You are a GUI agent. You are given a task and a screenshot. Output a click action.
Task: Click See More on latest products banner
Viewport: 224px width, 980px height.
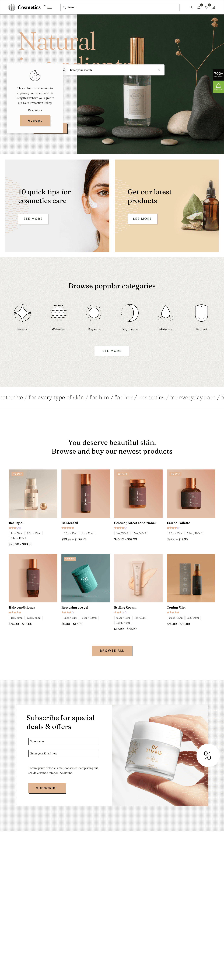pos(142,219)
